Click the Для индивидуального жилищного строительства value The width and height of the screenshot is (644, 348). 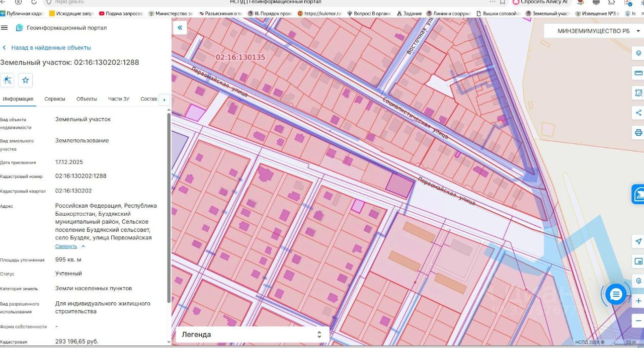pyautogui.click(x=103, y=307)
